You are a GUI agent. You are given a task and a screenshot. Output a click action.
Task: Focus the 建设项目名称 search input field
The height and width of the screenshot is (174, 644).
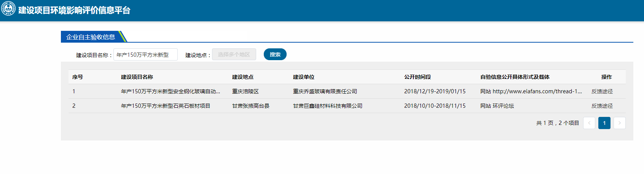tap(145, 54)
